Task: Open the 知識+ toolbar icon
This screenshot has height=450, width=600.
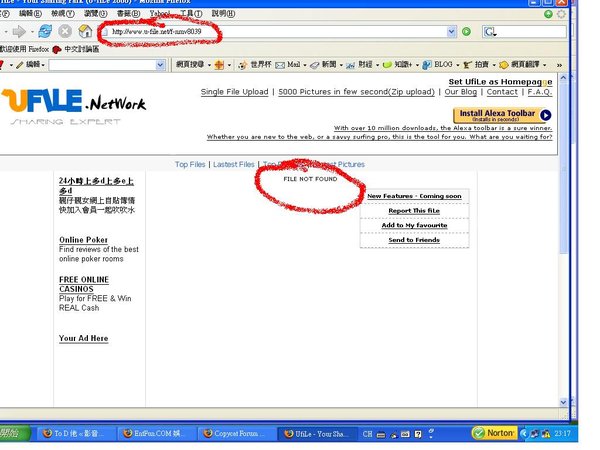Action: point(387,65)
